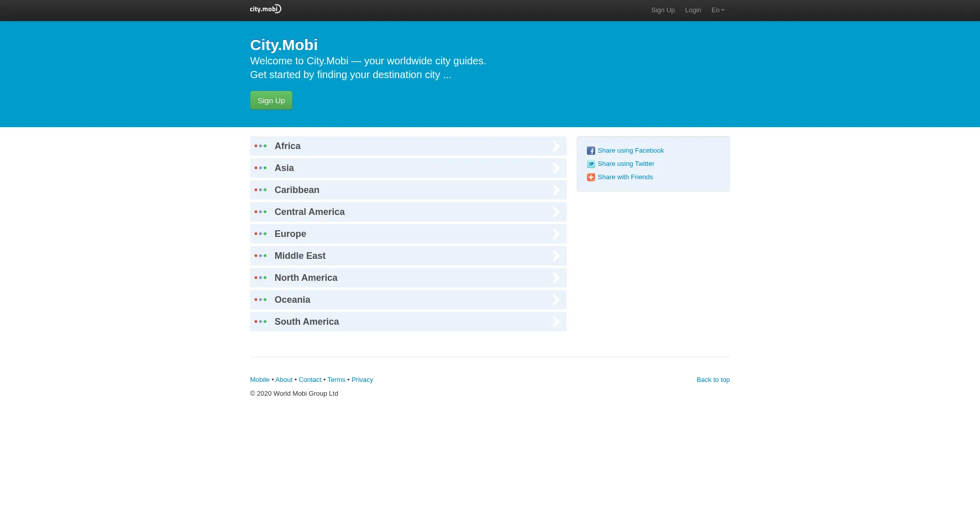Open Sign Up in the top navigation
This screenshot has height=507, width=980.
coord(663,10)
